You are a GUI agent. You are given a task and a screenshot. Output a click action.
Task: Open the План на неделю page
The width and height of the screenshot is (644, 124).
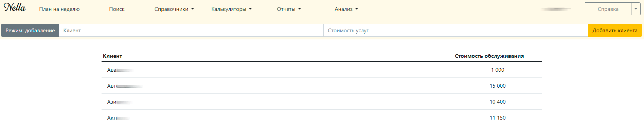coord(59,9)
